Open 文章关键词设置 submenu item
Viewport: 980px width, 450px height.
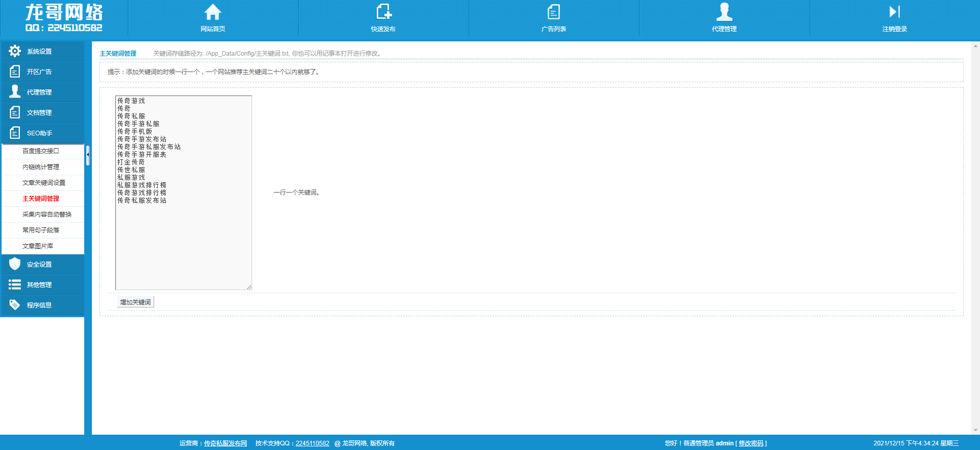[44, 183]
